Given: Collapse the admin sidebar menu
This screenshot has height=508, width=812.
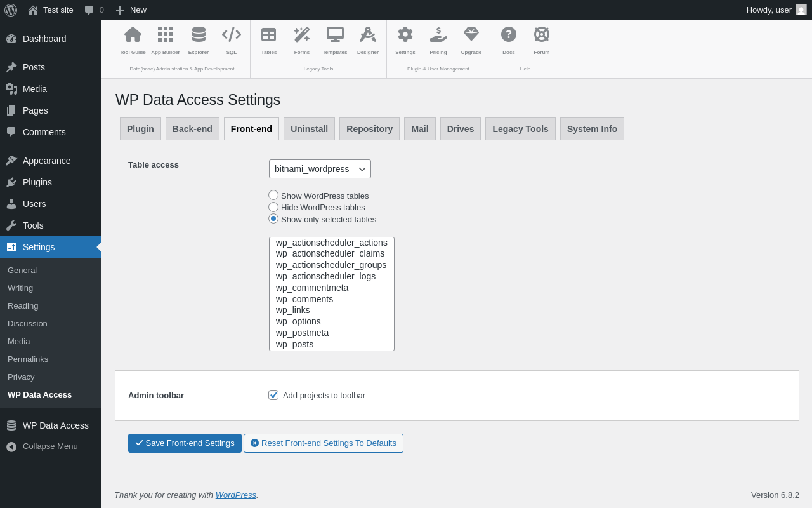Looking at the screenshot, I should pyautogui.click(x=51, y=446).
